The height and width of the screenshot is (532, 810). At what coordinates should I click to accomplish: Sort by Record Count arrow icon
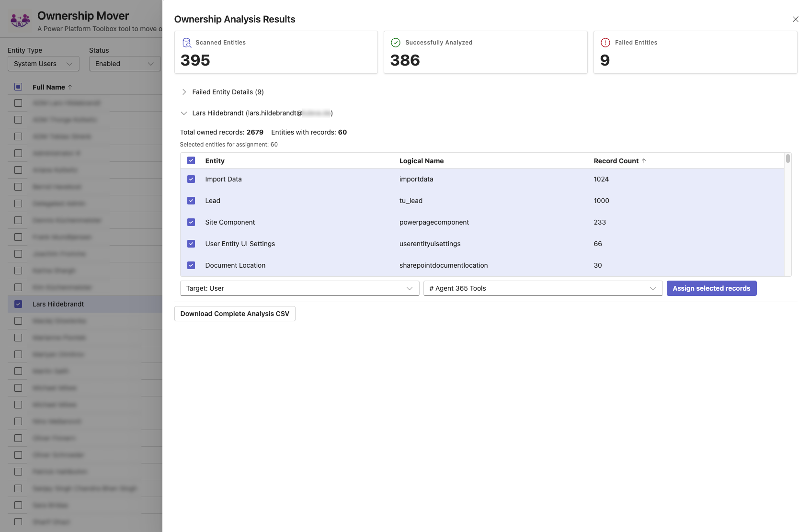click(644, 161)
